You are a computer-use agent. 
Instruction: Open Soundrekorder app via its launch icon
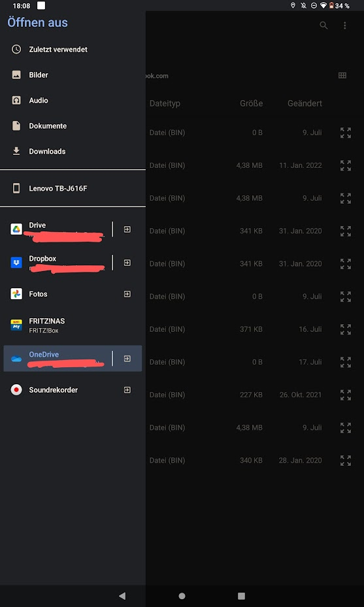pyautogui.click(x=127, y=390)
